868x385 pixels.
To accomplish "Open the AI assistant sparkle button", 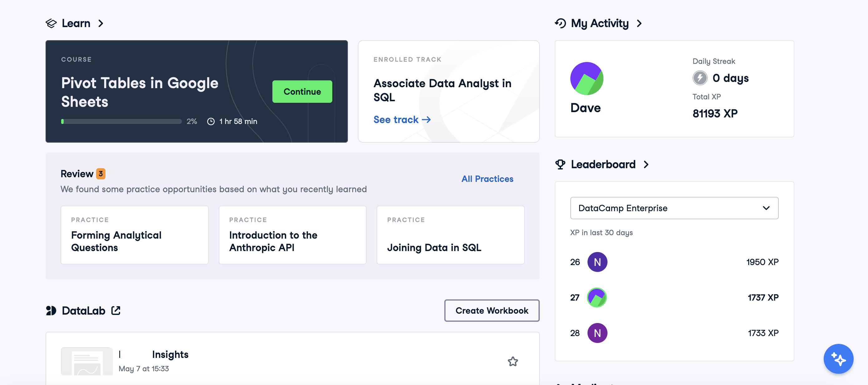I will 838,359.
